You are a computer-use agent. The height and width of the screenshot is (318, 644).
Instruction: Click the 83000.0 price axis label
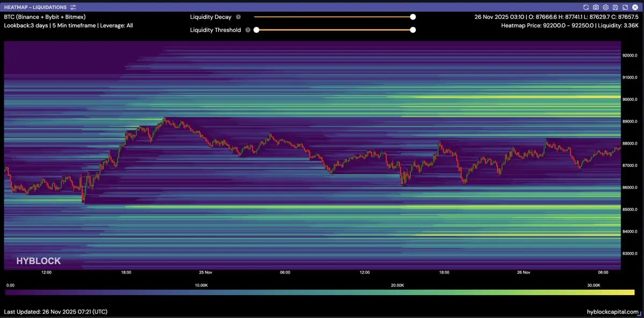click(x=629, y=254)
